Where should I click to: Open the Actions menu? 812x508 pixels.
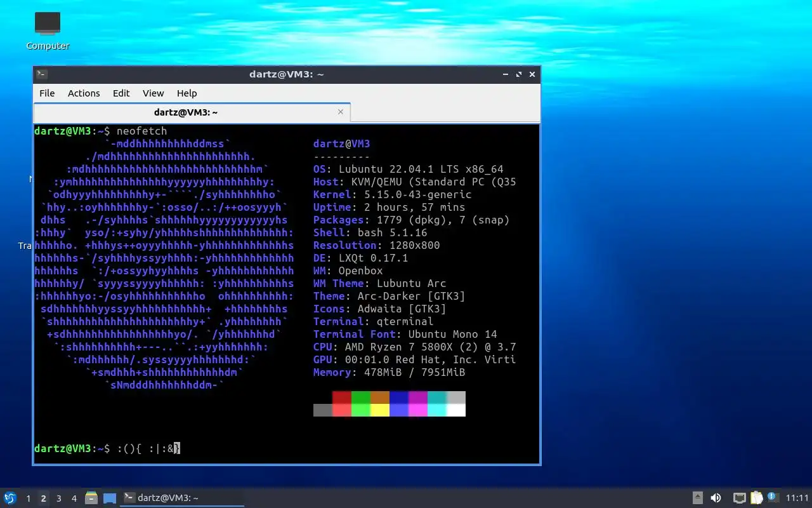[84, 93]
